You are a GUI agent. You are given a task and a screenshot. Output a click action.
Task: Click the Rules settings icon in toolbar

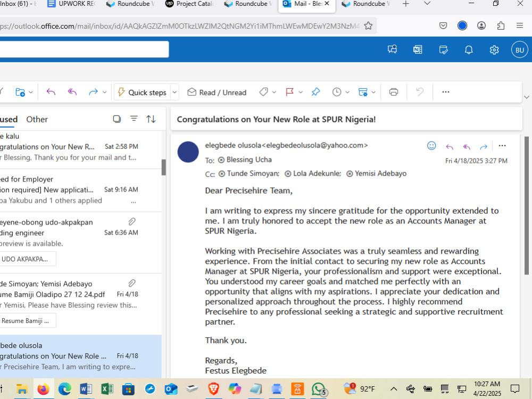pos(363,92)
